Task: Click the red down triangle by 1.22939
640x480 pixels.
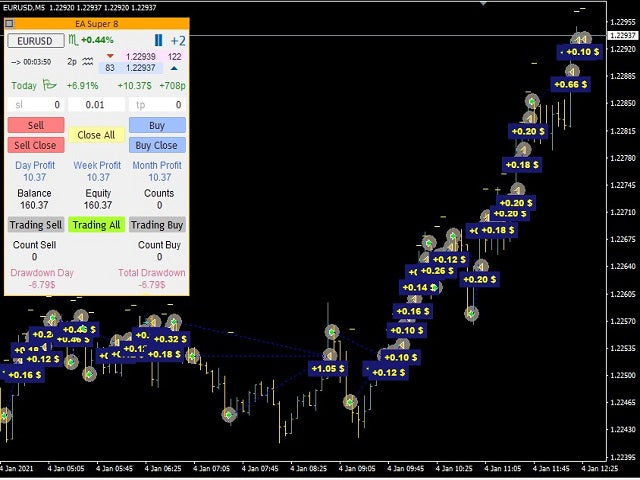Action: (110, 57)
